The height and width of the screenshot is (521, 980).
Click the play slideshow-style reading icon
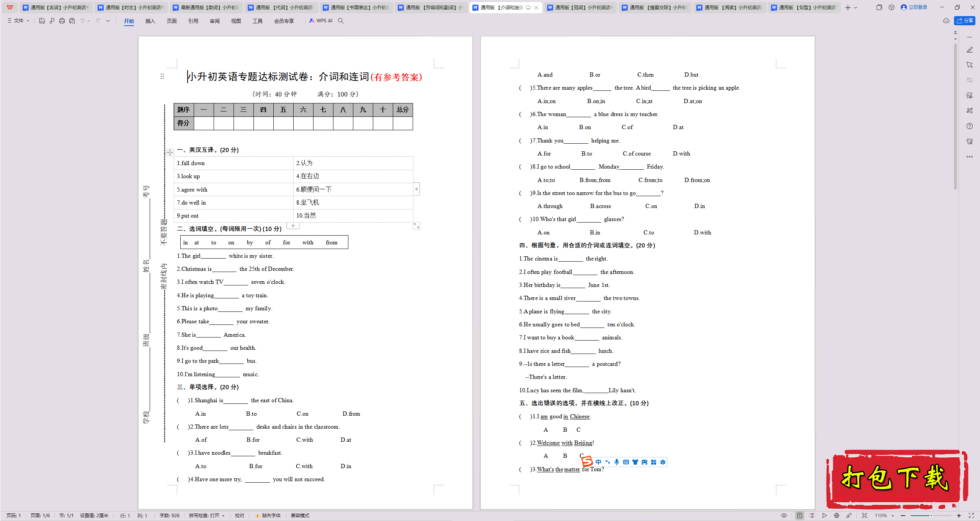(825, 516)
